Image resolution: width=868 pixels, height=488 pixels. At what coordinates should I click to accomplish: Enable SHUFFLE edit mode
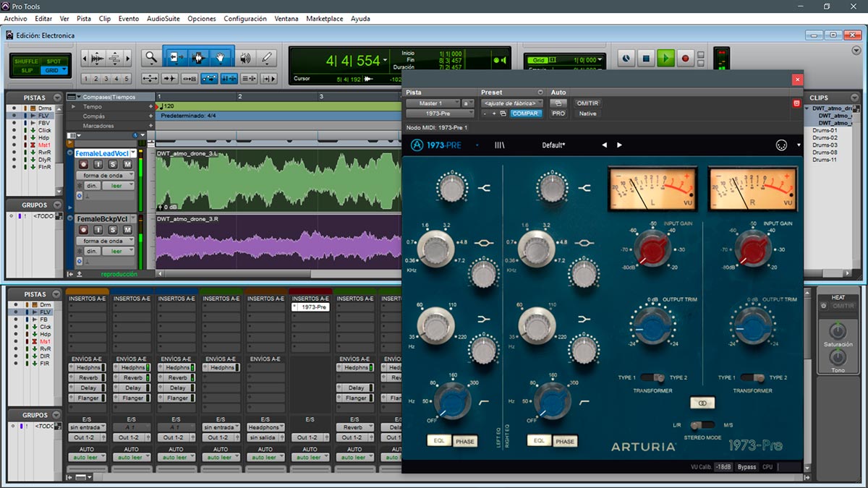(x=27, y=61)
